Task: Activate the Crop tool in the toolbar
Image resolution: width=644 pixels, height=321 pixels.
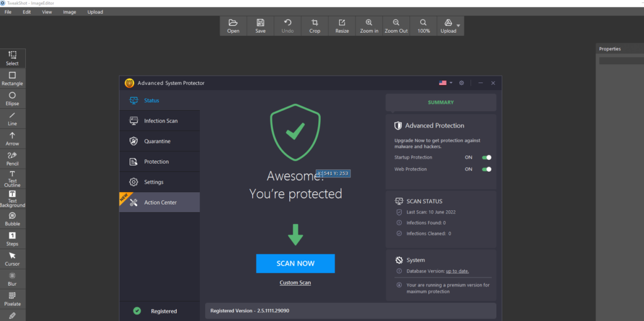Action: (x=314, y=26)
